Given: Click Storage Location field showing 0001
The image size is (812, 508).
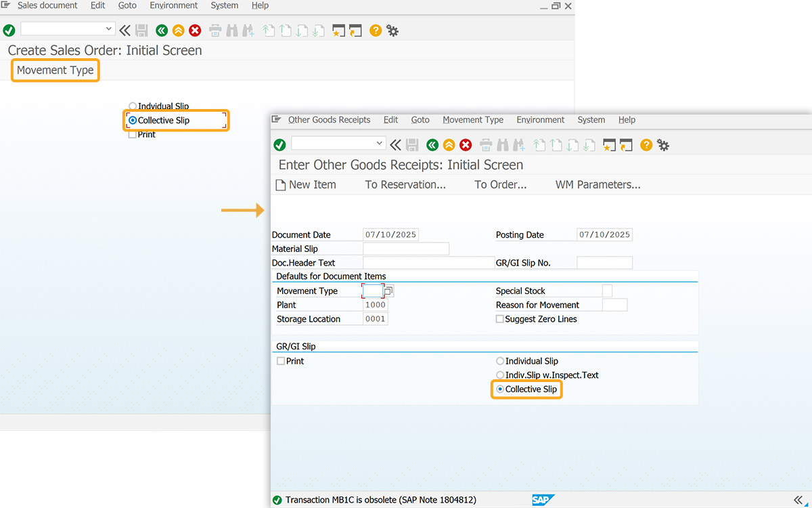Looking at the screenshot, I should [x=376, y=319].
